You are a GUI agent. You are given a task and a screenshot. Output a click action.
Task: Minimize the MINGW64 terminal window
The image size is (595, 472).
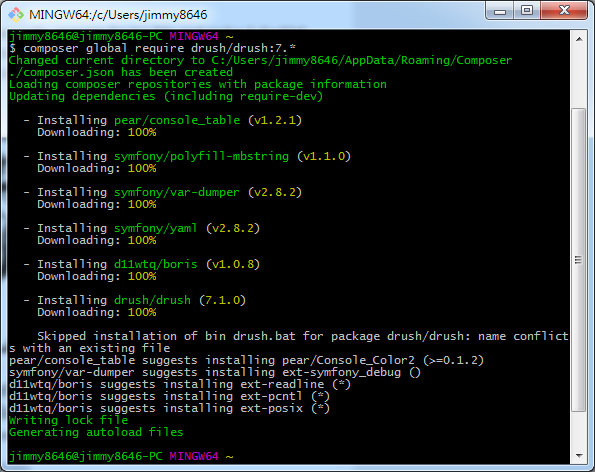click(499, 11)
